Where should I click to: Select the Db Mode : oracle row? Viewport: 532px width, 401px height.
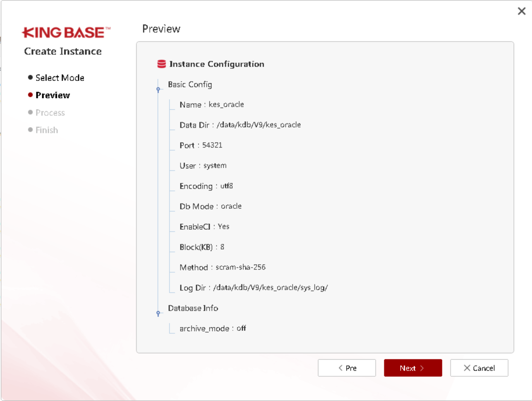[x=210, y=206]
